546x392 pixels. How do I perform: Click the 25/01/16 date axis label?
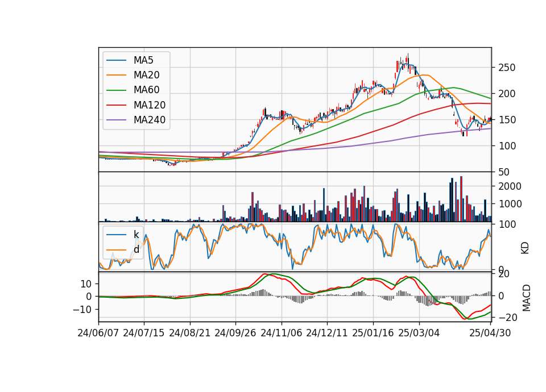point(373,333)
